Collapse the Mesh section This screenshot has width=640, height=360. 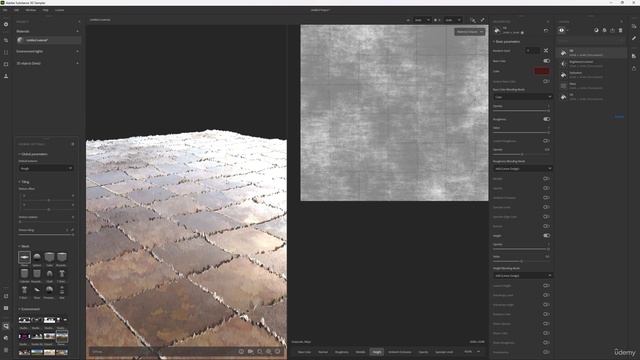(24, 247)
